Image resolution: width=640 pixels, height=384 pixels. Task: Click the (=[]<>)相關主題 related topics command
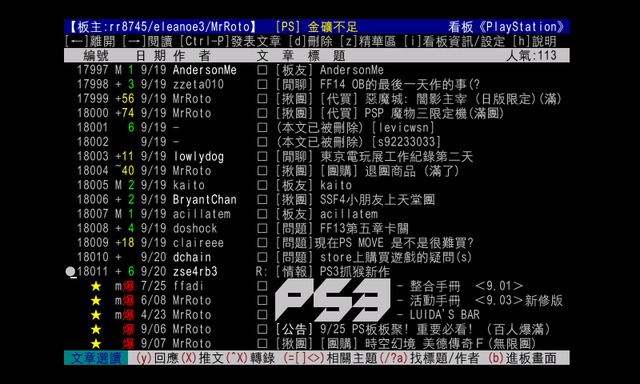point(330,358)
